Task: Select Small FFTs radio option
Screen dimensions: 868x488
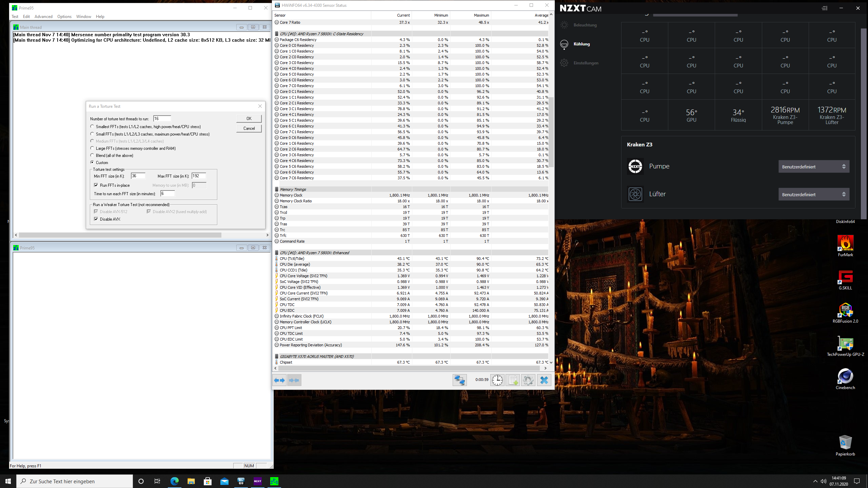Action: (92, 134)
